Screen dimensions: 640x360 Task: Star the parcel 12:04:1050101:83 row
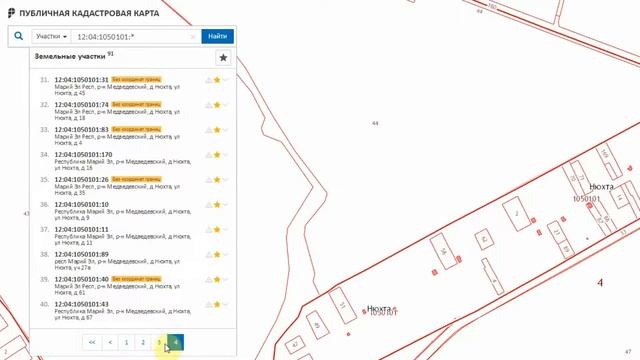pos(217,130)
